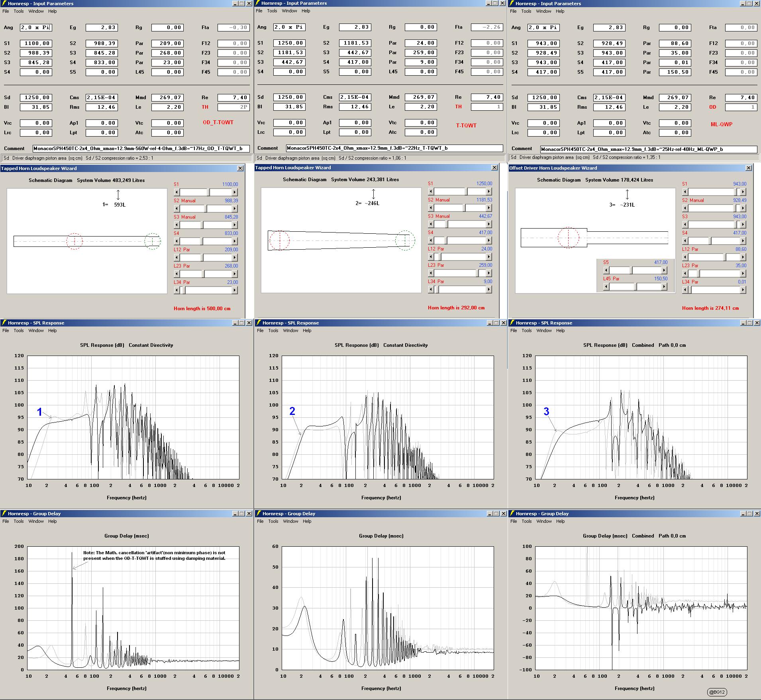Click L12 Par right arrow in 483,249 Litres wizard
The height and width of the screenshot is (700, 761).
pos(235,258)
